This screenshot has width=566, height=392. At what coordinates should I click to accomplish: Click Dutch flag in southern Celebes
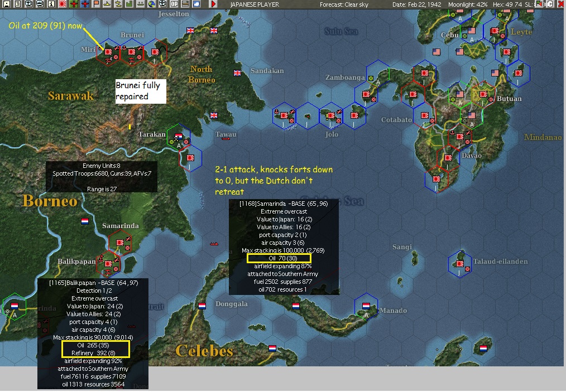coord(272,349)
